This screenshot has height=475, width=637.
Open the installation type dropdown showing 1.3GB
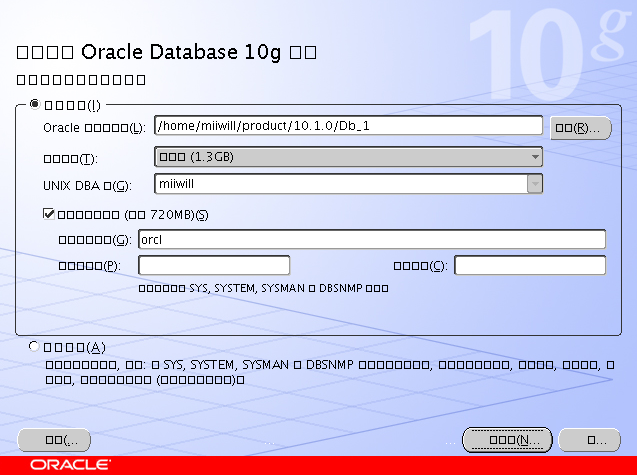click(348, 157)
